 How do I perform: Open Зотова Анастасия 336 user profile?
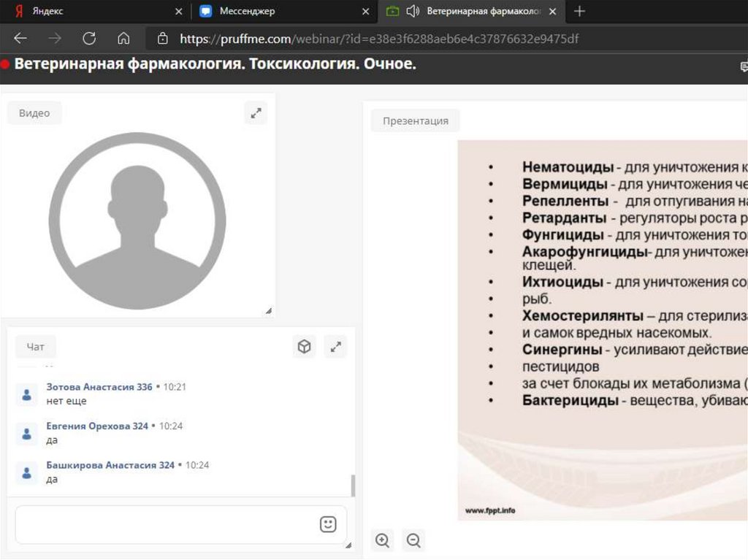coord(99,387)
